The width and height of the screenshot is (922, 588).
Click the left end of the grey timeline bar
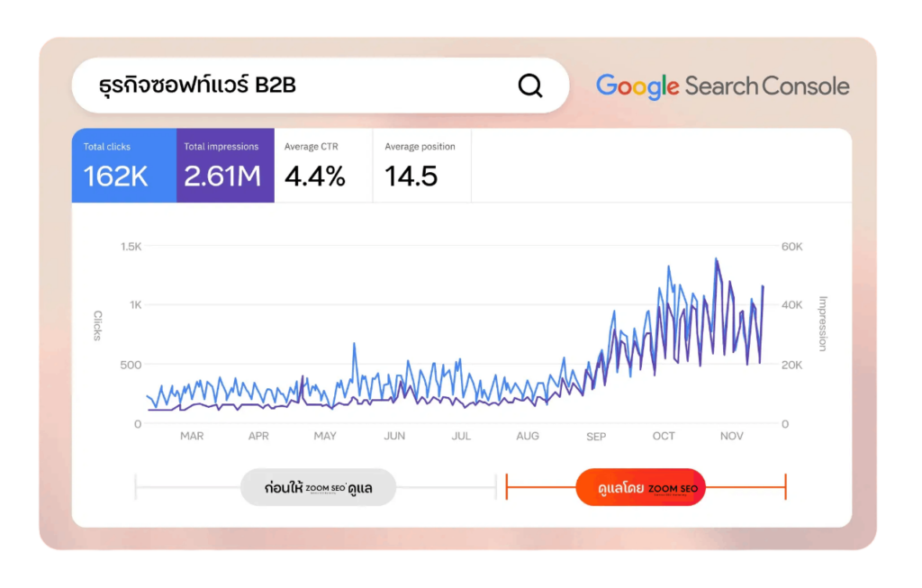point(136,487)
